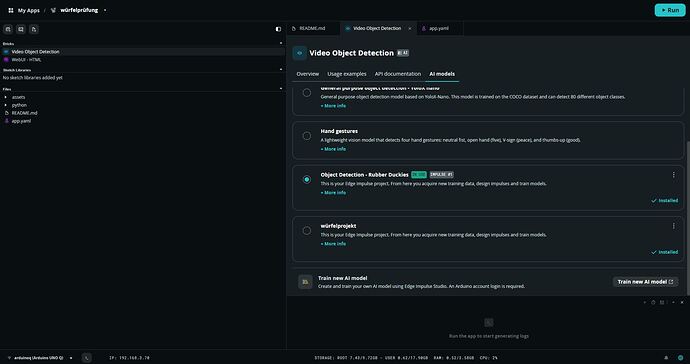690x364 pixels.
Task: Click the add brick toolbar icon
Action: point(8,29)
